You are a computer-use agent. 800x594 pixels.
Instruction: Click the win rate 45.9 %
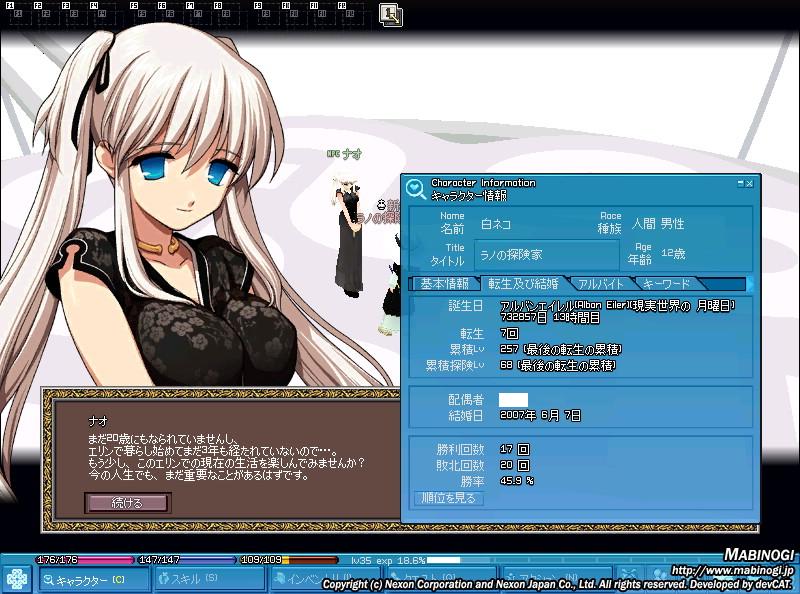point(517,481)
